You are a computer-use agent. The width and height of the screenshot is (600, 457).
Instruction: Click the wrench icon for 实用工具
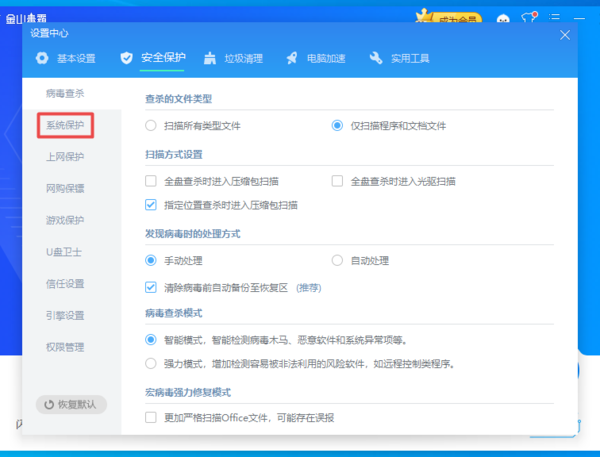[x=376, y=58]
